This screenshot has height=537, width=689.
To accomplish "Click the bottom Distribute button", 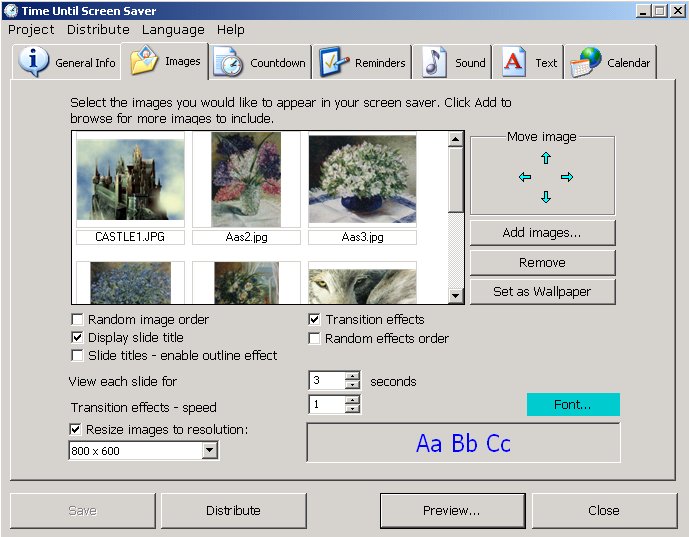I will coord(233,510).
